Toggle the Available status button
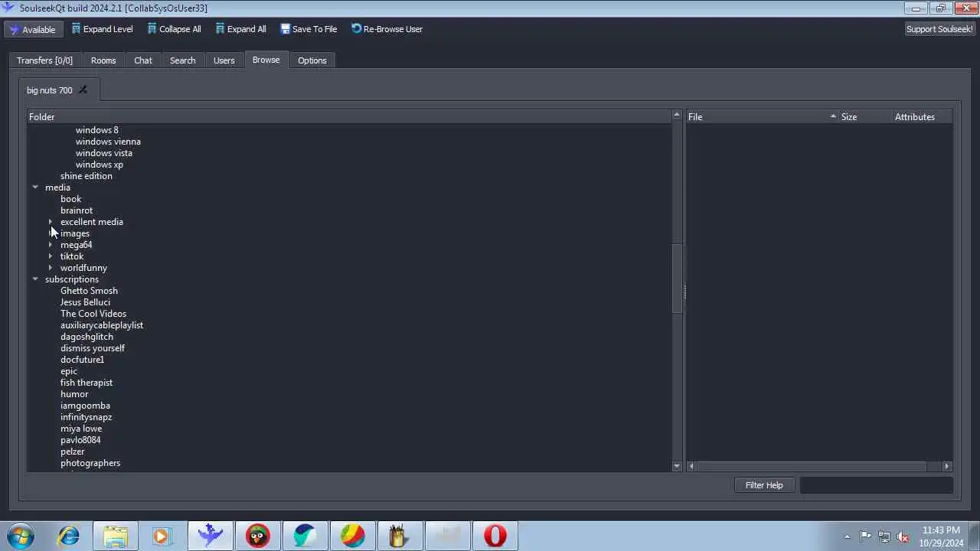Image resolution: width=980 pixels, height=551 pixels. coord(32,30)
